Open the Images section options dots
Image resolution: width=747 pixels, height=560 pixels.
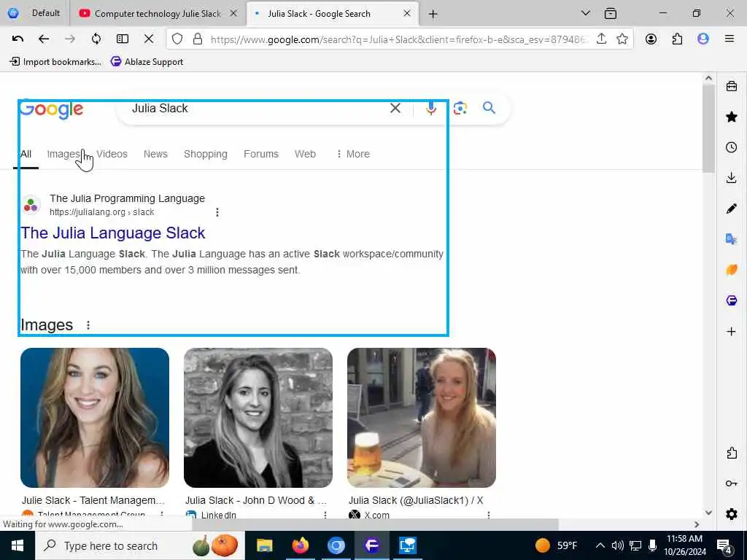pyautogui.click(x=88, y=324)
